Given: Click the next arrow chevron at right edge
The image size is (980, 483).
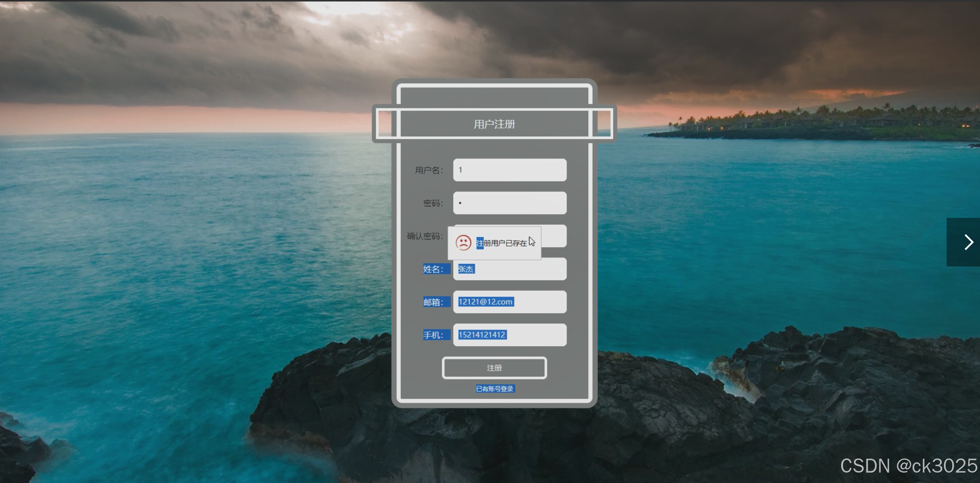Looking at the screenshot, I should 968,242.
